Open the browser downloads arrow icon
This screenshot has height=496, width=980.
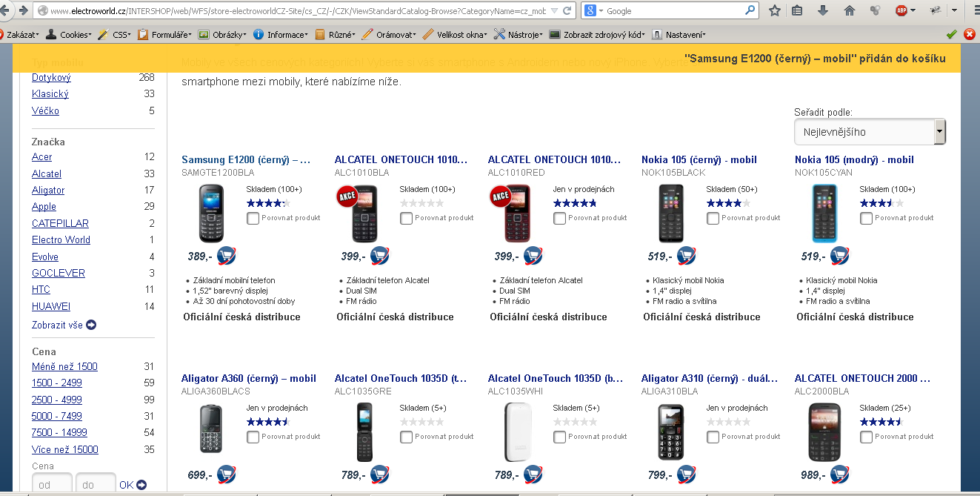click(823, 10)
